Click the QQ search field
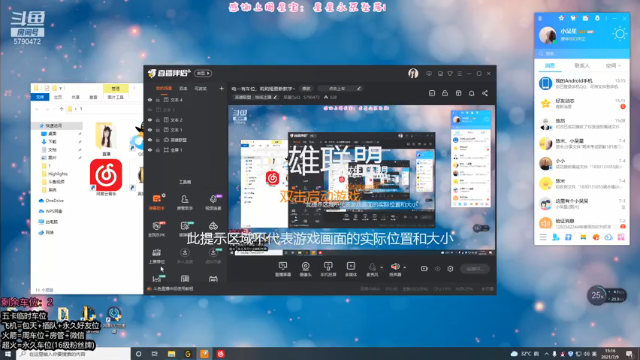This screenshot has height=360, width=640. coord(582,53)
